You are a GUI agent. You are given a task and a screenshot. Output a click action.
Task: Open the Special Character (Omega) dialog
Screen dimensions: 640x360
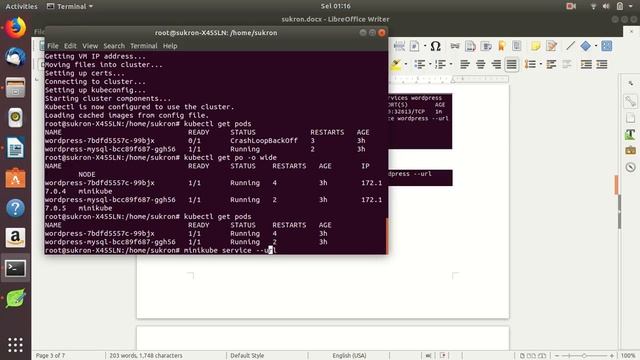436,46
